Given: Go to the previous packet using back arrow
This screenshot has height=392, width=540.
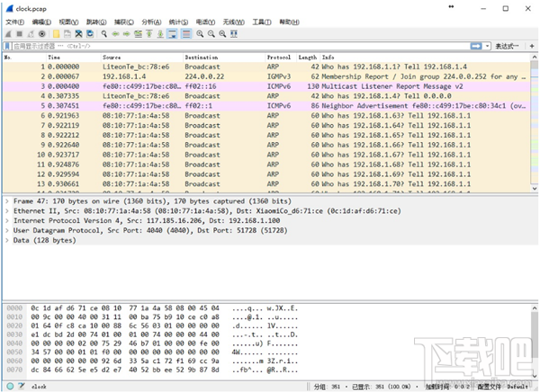Looking at the screenshot, I should (116, 33).
